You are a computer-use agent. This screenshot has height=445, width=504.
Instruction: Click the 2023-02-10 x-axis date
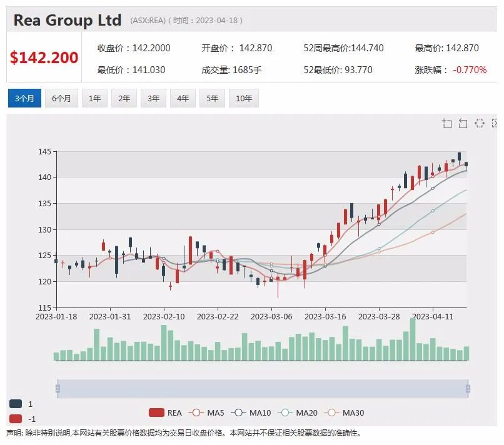[x=164, y=317]
